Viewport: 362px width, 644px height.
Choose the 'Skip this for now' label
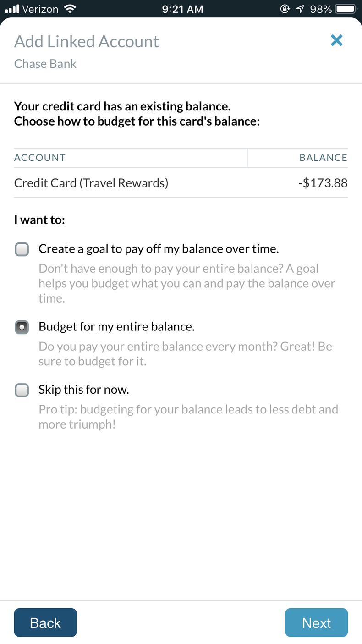point(84,390)
